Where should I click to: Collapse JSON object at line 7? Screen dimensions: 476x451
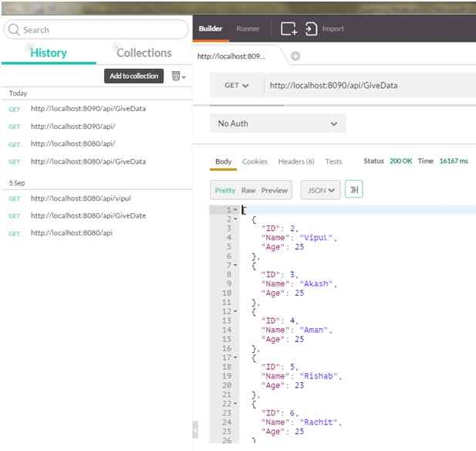[235, 265]
